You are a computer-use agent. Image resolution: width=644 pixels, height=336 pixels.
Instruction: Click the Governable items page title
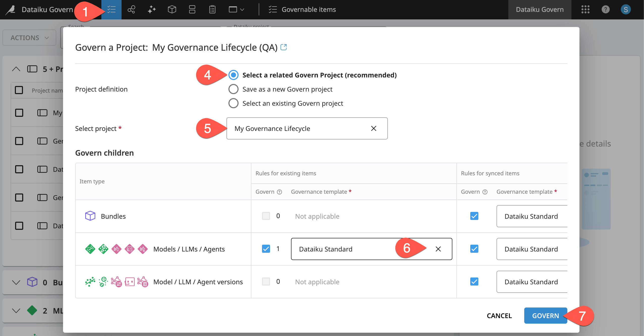pos(308,10)
